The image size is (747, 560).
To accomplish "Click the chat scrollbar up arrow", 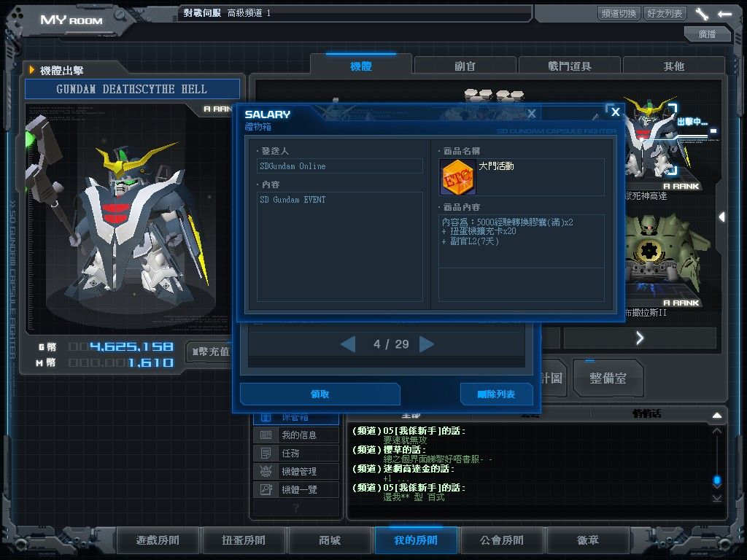I will coord(716,431).
